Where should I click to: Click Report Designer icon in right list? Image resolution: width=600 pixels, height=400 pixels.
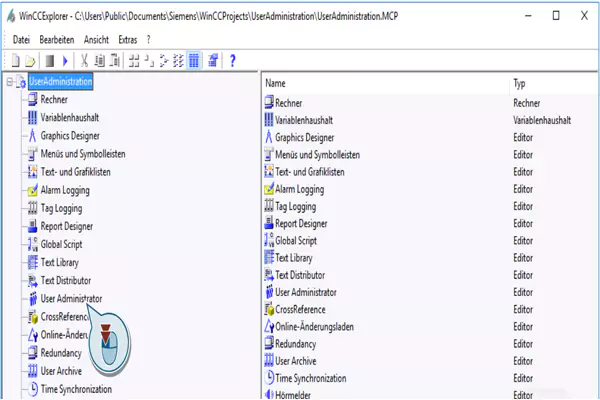pos(269,223)
